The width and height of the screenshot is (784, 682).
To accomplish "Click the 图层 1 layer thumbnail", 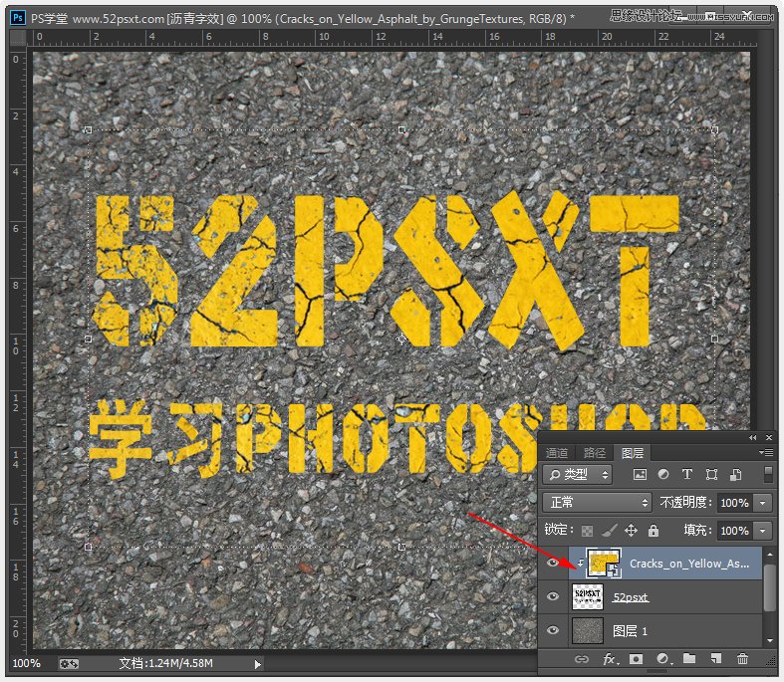I will [x=588, y=630].
